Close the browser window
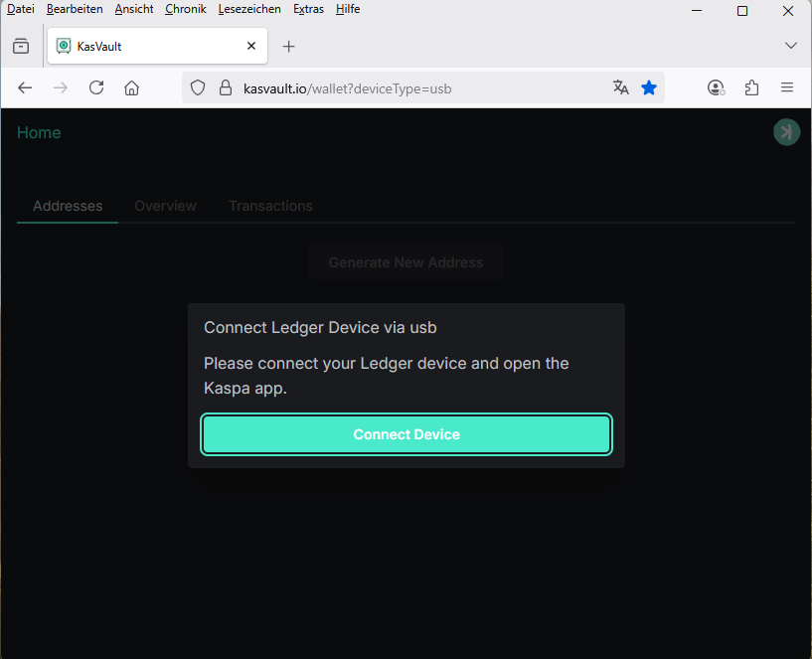Screen dimensions: 812x659 [x=788, y=10]
